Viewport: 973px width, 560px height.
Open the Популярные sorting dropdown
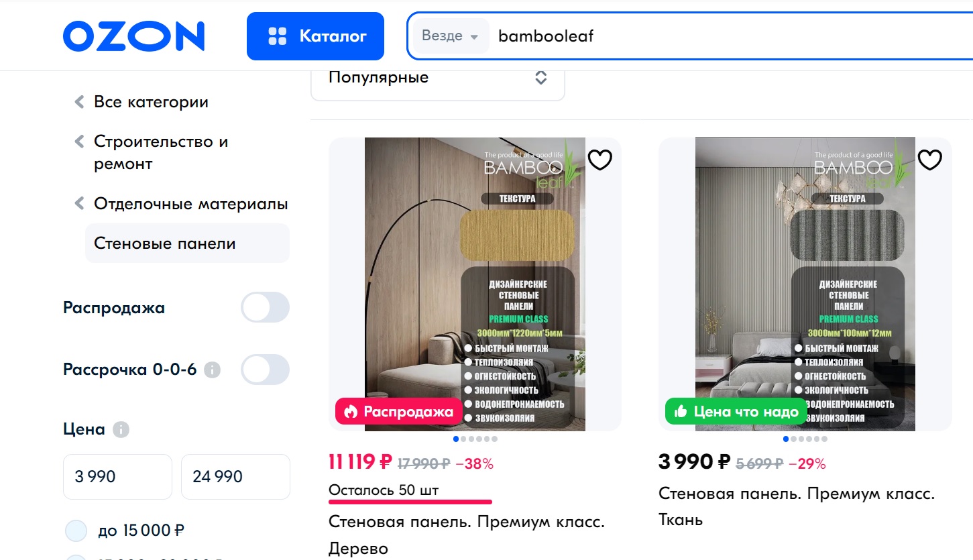click(x=438, y=78)
